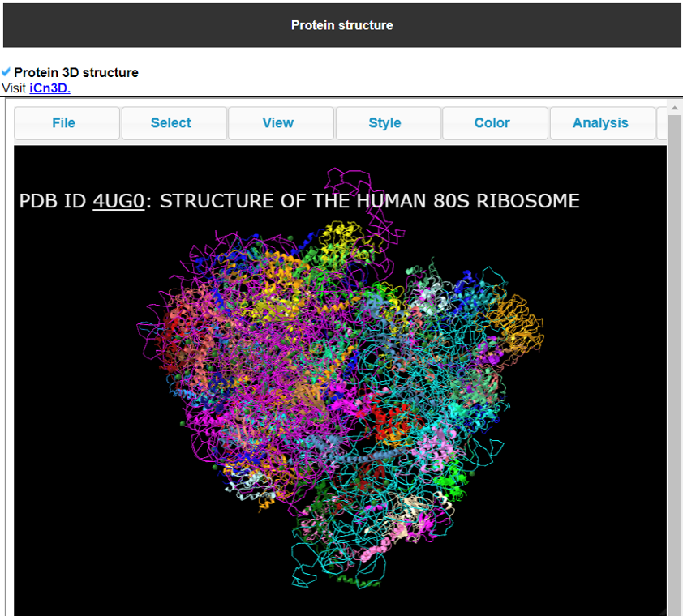Select the Protein 3D structure heading text
This screenshot has height=616, width=683.
pos(76,73)
